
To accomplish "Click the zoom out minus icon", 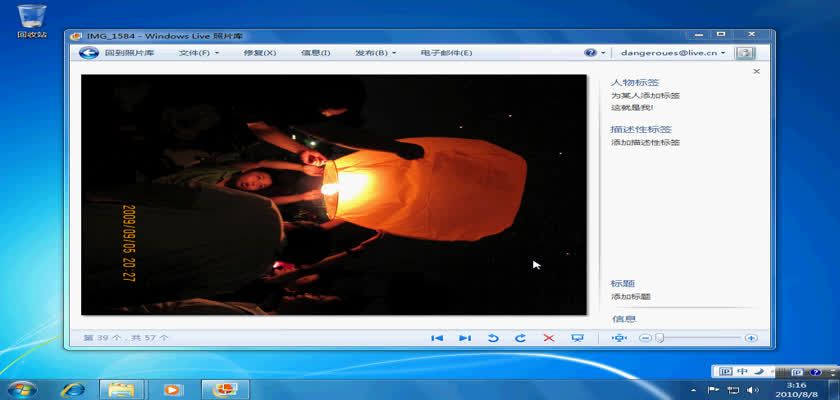I will [645, 338].
